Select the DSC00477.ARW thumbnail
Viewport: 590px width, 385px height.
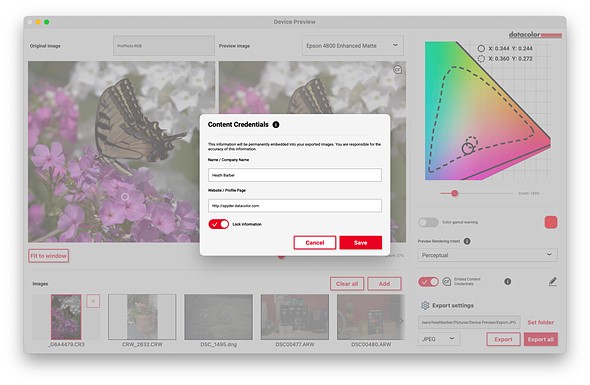(x=295, y=317)
